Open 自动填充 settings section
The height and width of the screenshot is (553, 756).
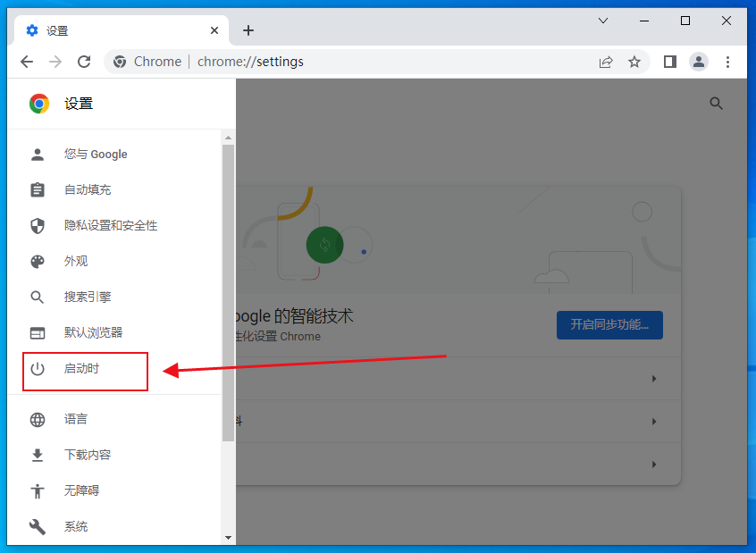pyautogui.click(x=114, y=190)
